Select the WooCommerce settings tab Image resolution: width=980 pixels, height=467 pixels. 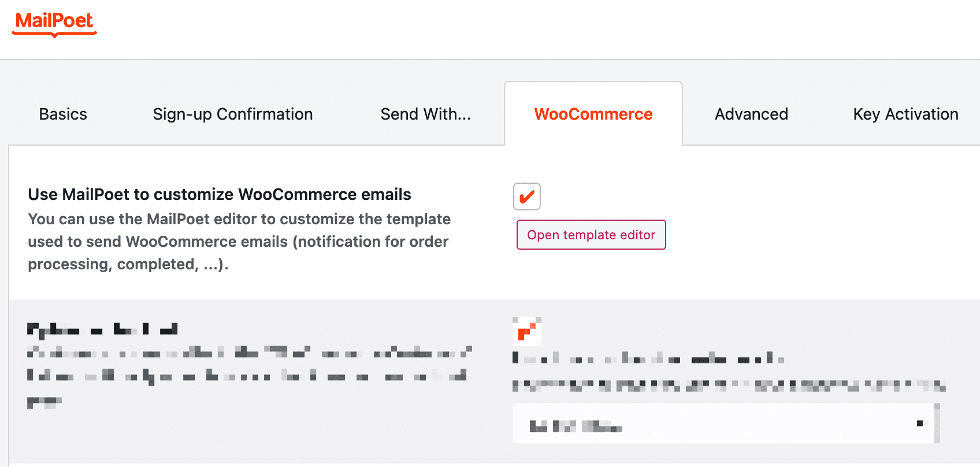pyautogui.click(x=593, y=114)
